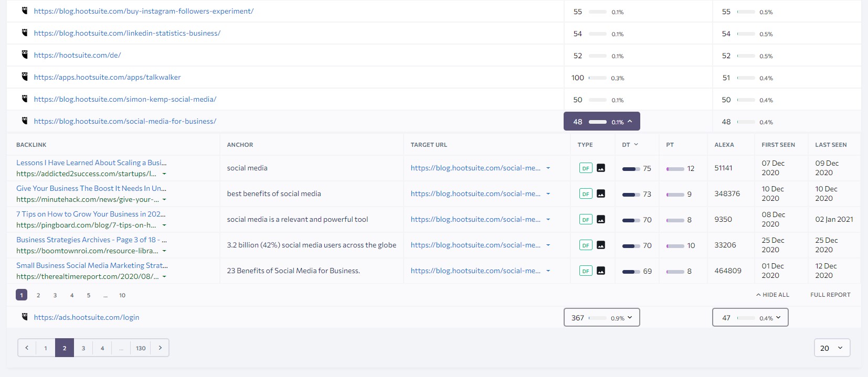Go to backlinks sub-page 5

coord(89,295)
